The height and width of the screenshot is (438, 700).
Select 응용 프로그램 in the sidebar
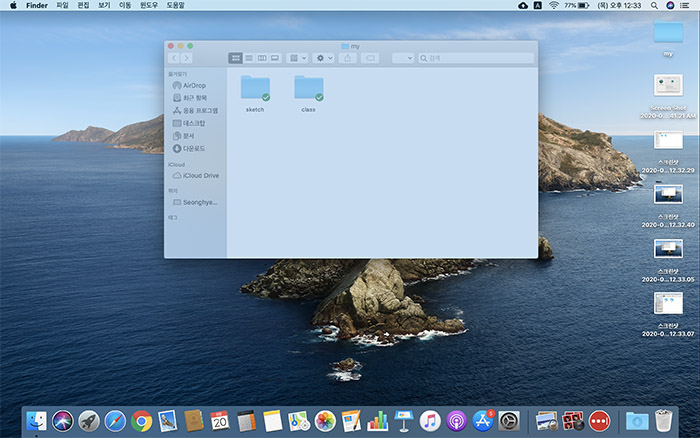click(195, 110)
